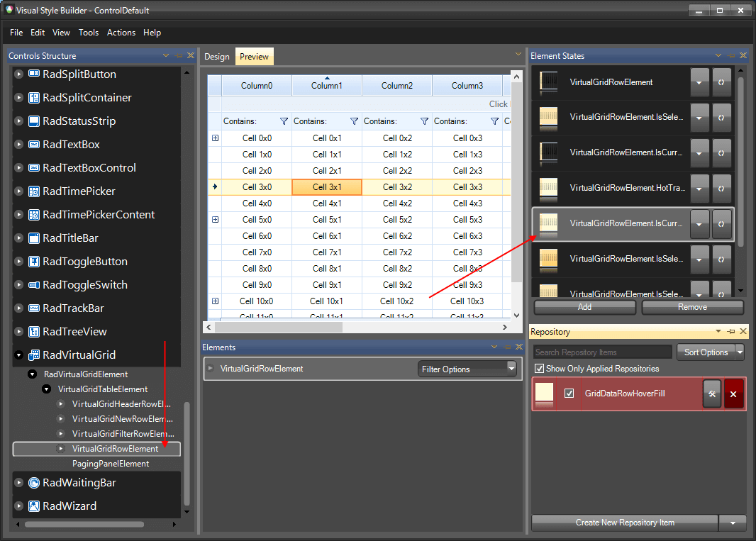Open the Filter Options dropdown in Elements panel
This screenshot has width=756, height=541.
467,369
